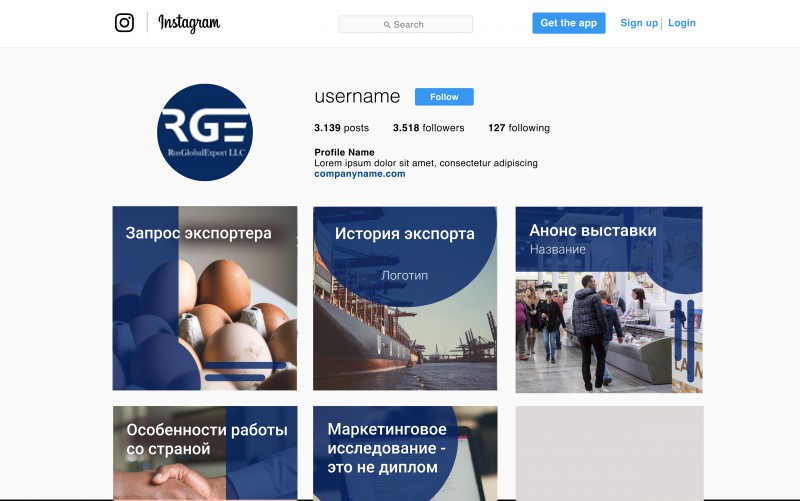Image resolution: width=800 pixels, height=501 pixels.
Task: Open the 127 following list
Action: coord(519,128)
